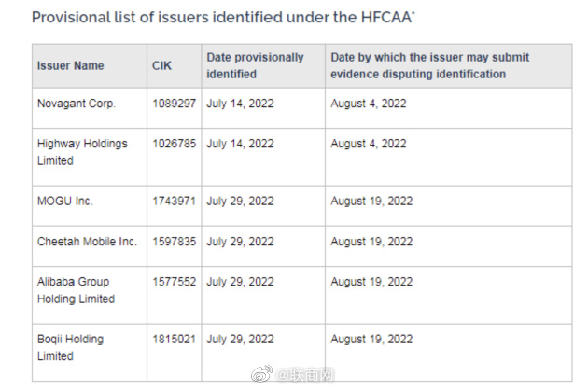Click CIK number 1597835
This screenshot has width=588, height=390.
(174, 242)
